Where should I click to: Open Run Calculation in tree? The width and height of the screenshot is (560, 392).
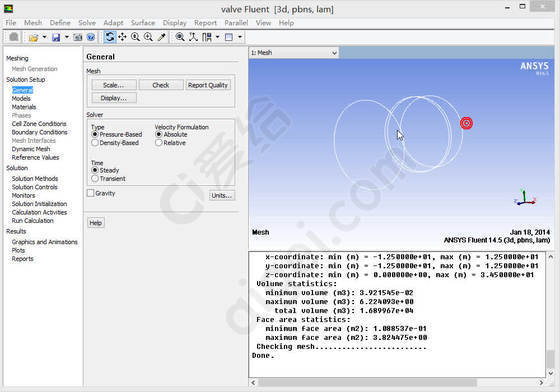(33, 221)
